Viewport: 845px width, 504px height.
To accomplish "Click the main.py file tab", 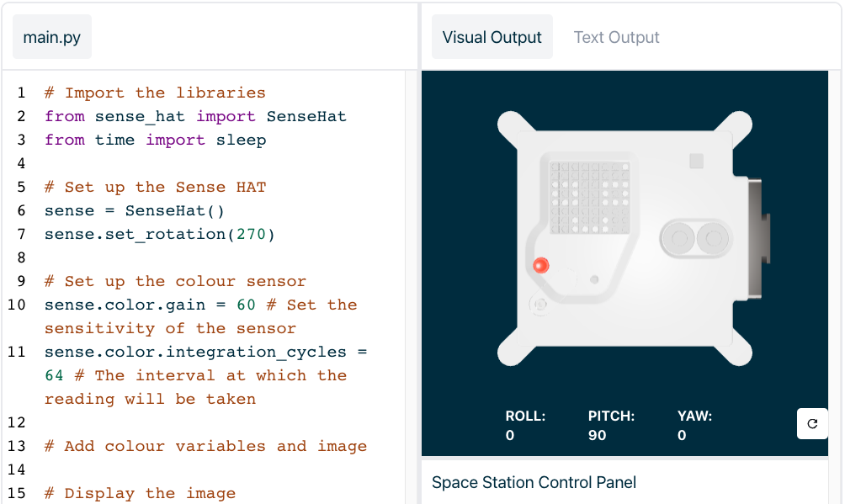I will (x=51, y=36).
